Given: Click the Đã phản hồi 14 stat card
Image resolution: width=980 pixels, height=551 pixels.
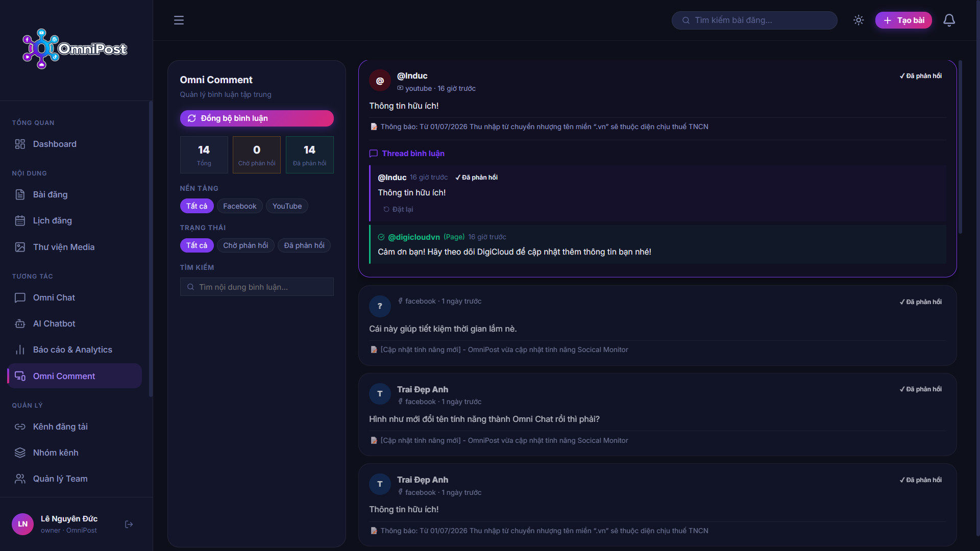Looking at the screenshot, I should click(x=309, y=155).
